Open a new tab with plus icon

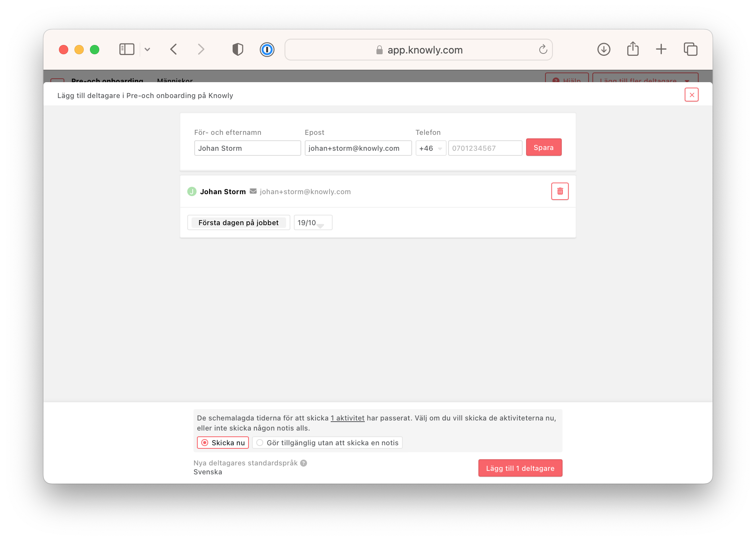(x=661, y=49)
